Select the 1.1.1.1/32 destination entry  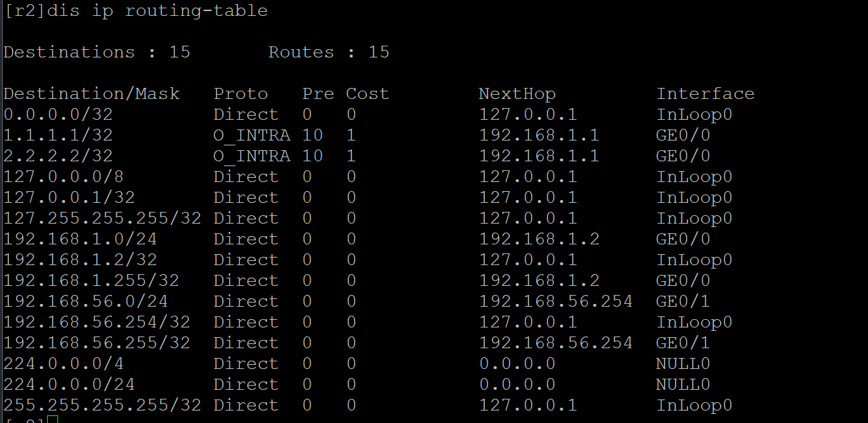tap(58, 136)
